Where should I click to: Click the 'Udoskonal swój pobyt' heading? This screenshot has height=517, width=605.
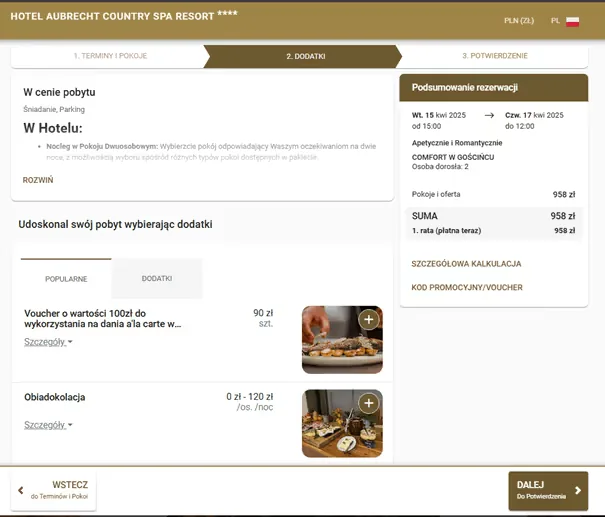(115, 225)
